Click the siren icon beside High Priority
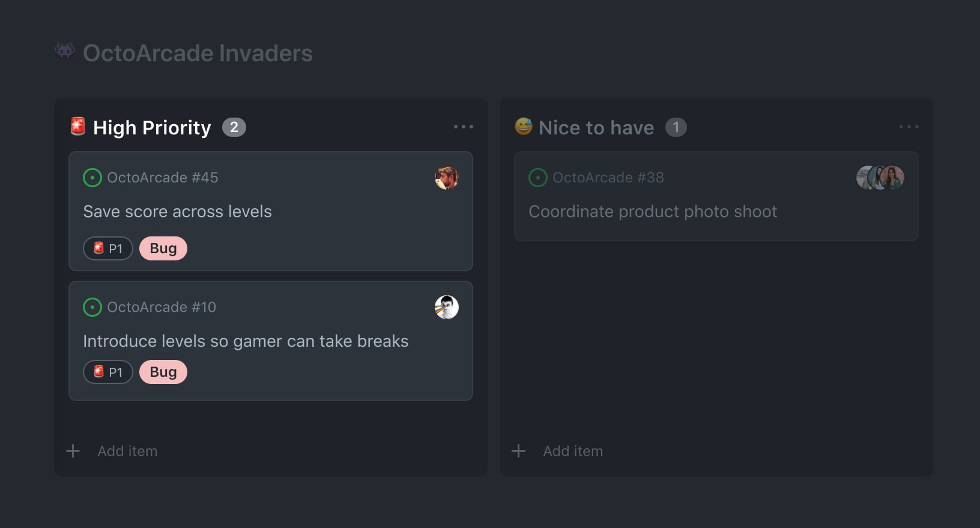Screen dimensions: 980x528 coord(78,127)
